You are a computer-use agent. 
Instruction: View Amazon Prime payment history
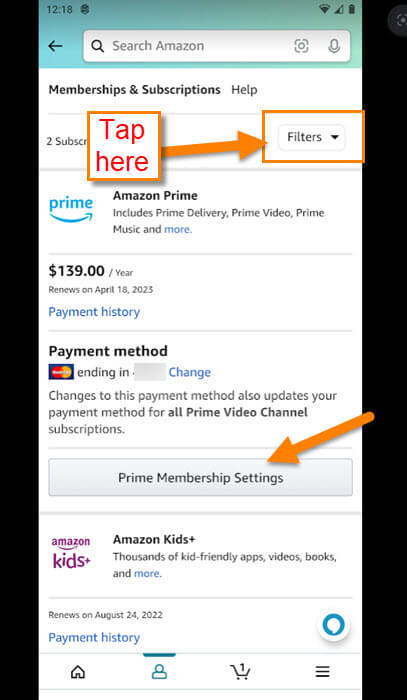coord(94,312)
